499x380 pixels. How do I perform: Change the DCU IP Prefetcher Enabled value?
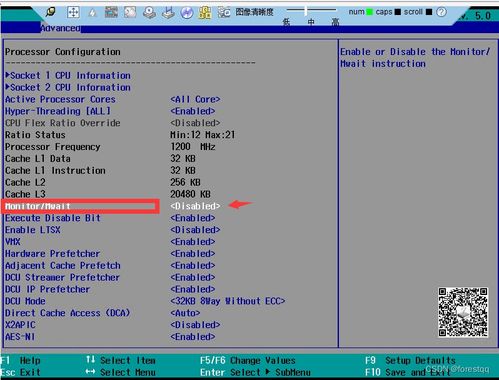[193, 289]
